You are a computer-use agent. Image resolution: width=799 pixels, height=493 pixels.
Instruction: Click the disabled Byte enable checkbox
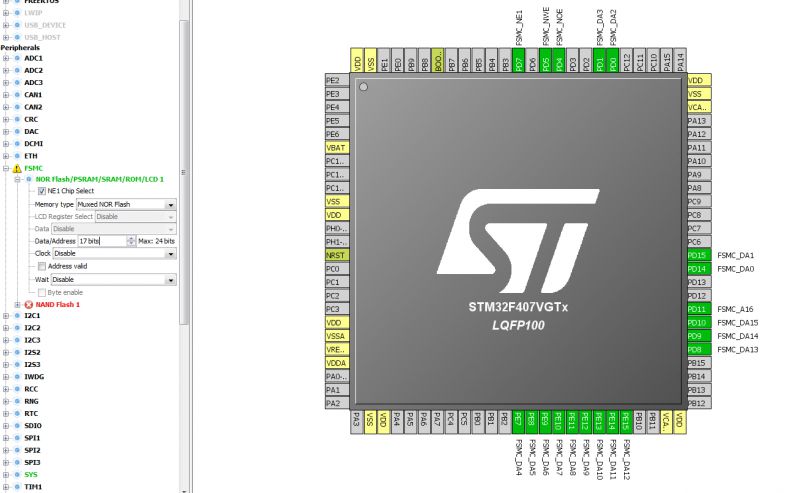(x=42, y=293)
